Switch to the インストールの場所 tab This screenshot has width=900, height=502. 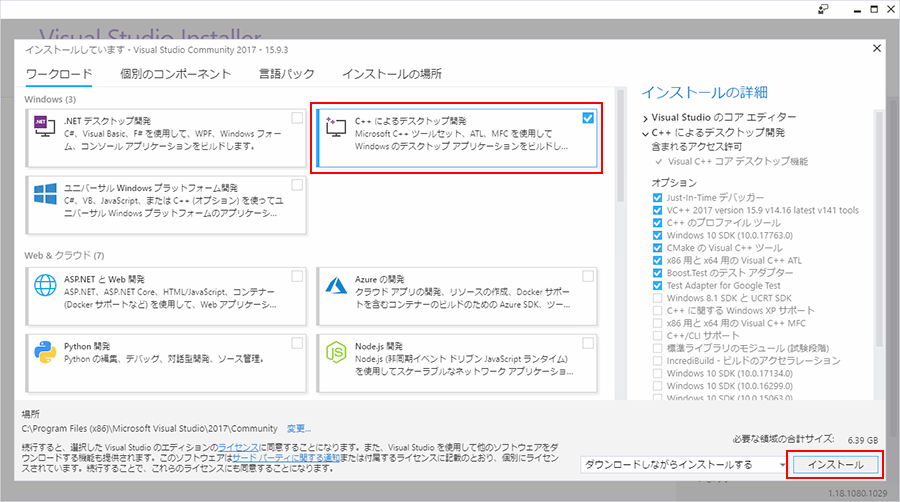[x=392, y=74]
